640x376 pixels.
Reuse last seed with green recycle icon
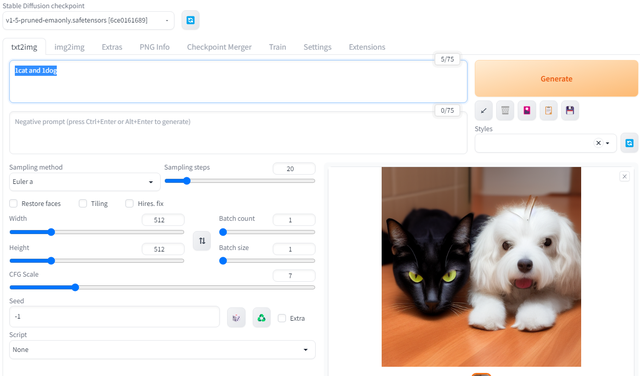(x=262, y=318)
